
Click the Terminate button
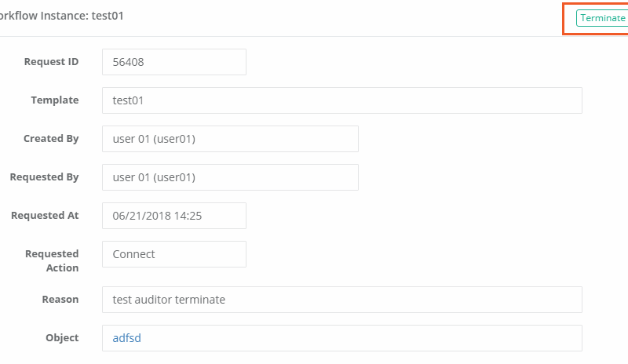click(x=602, y=18)
